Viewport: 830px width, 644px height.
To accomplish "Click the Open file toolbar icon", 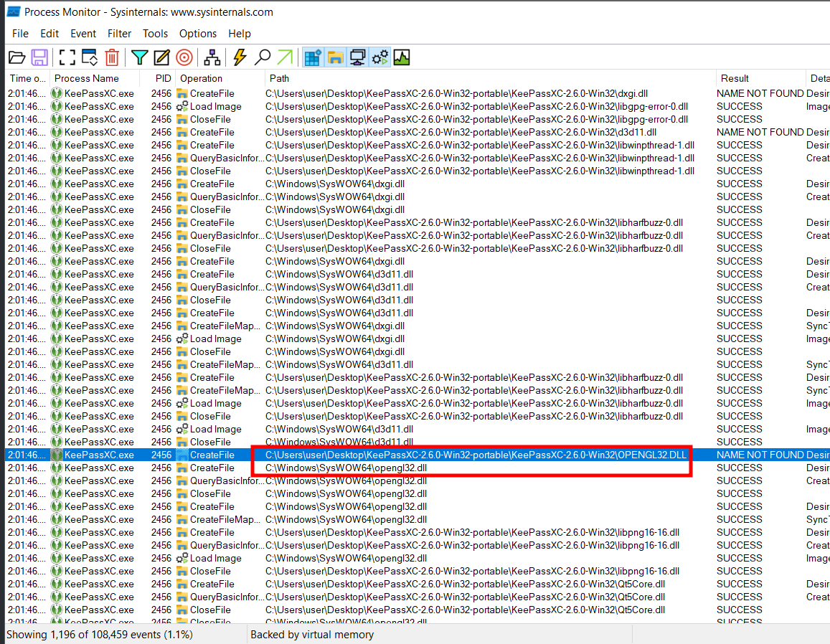I will point(16,57).
